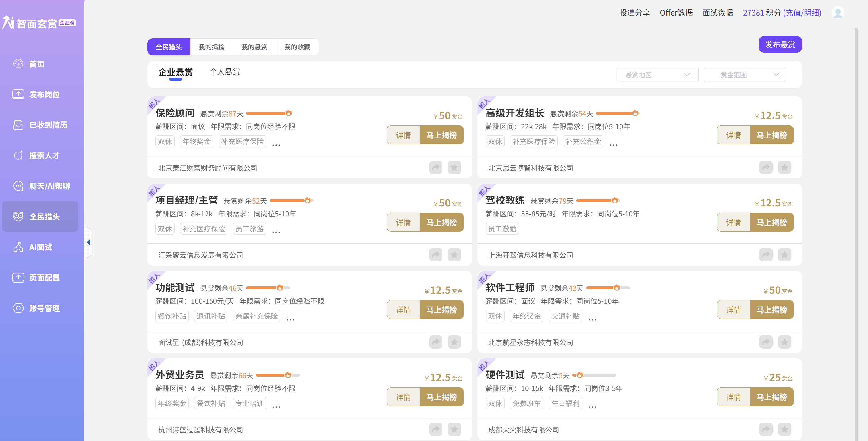Switch to the 我的揭榜 tab
The image size is (868, 441).
point(212,47)
